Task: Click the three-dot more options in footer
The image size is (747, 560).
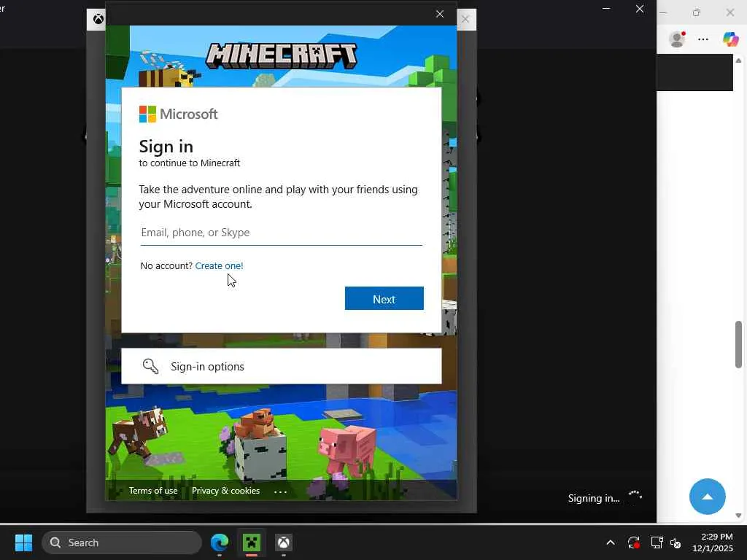Action: click(281, 491)
